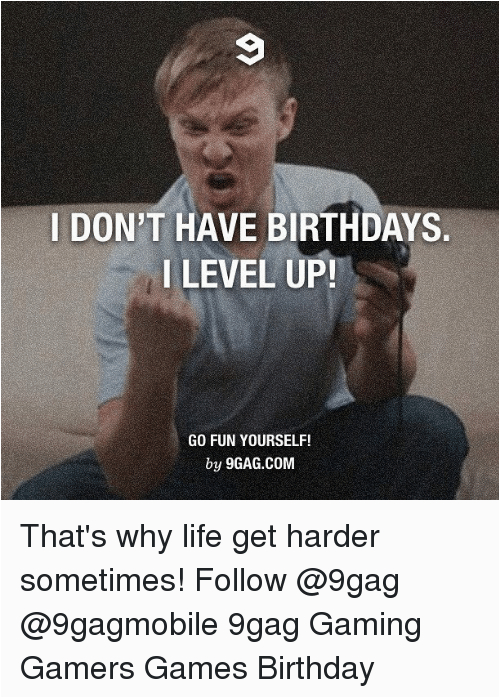Open the @9gagmobile mention in caption
This screenshot has height=698, width=500.
[119, 626]
